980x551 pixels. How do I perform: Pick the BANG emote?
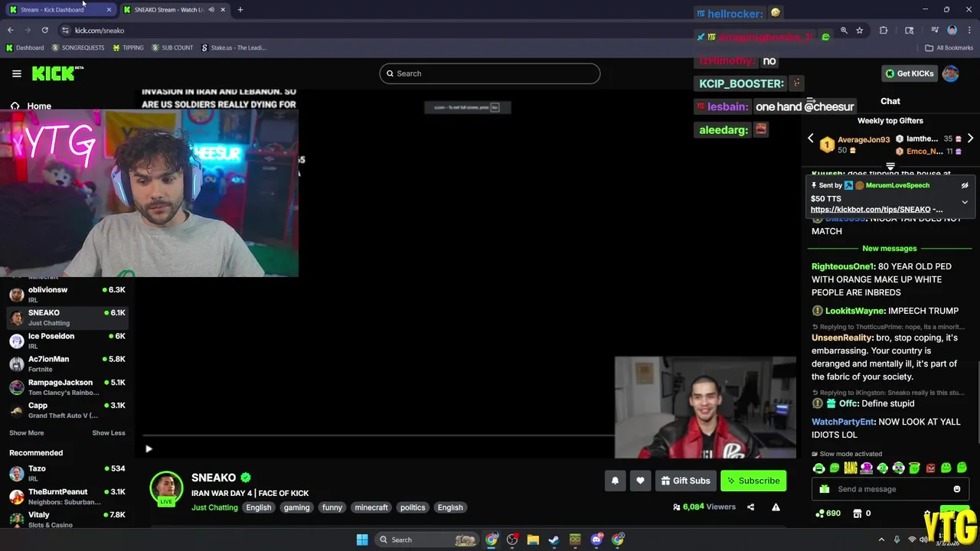[x=851, y=468]
